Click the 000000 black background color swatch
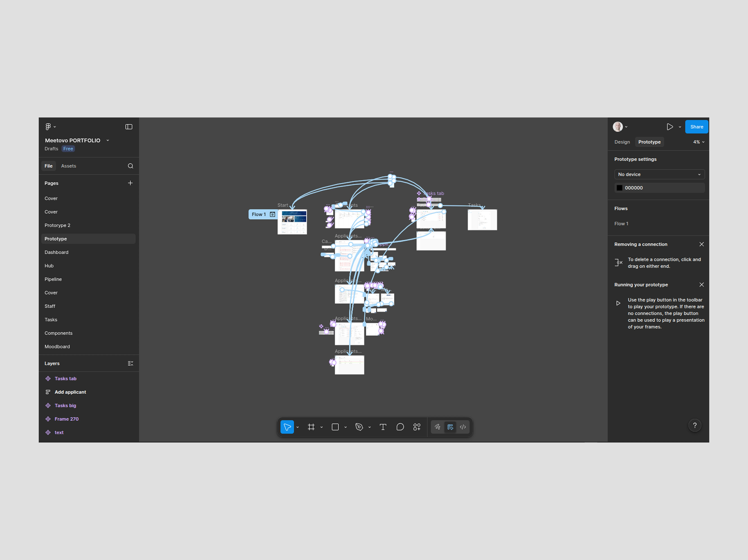Viewport: 748px width, 560px height. [620, 188]
